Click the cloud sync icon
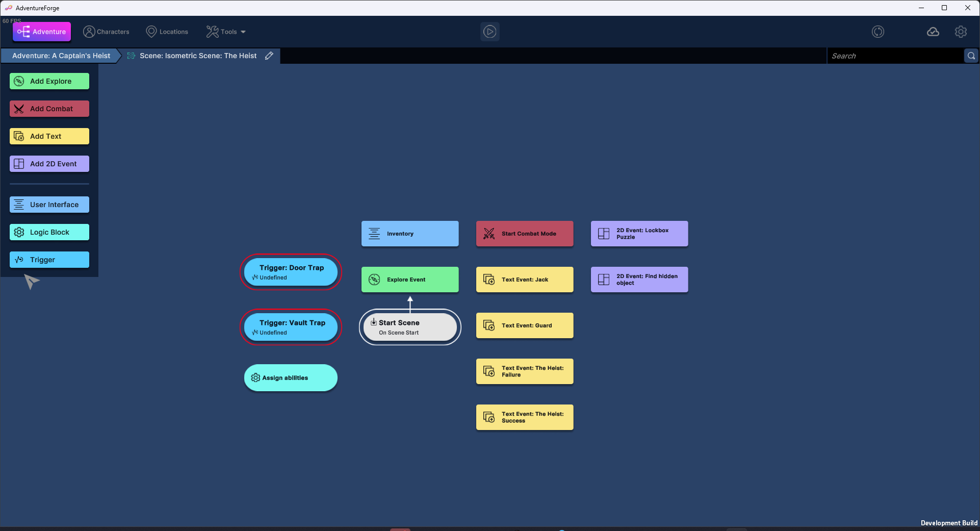 coord(933,32)
